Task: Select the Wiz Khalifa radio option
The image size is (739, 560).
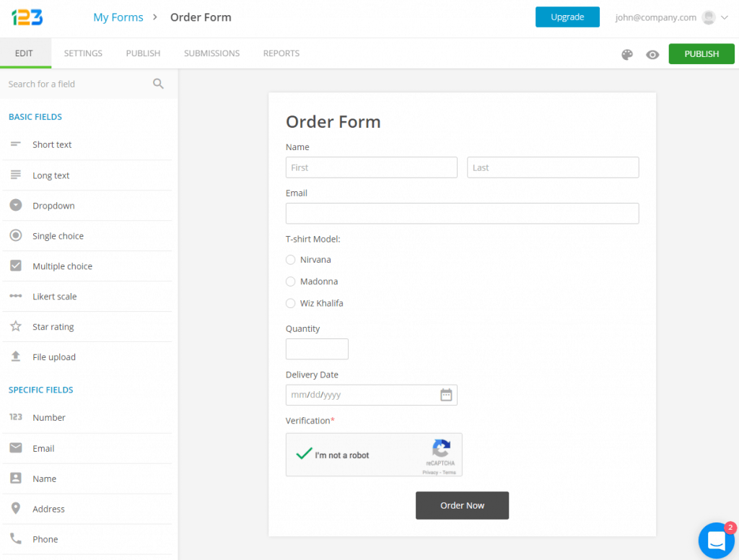Action: [x=290, y=303]
